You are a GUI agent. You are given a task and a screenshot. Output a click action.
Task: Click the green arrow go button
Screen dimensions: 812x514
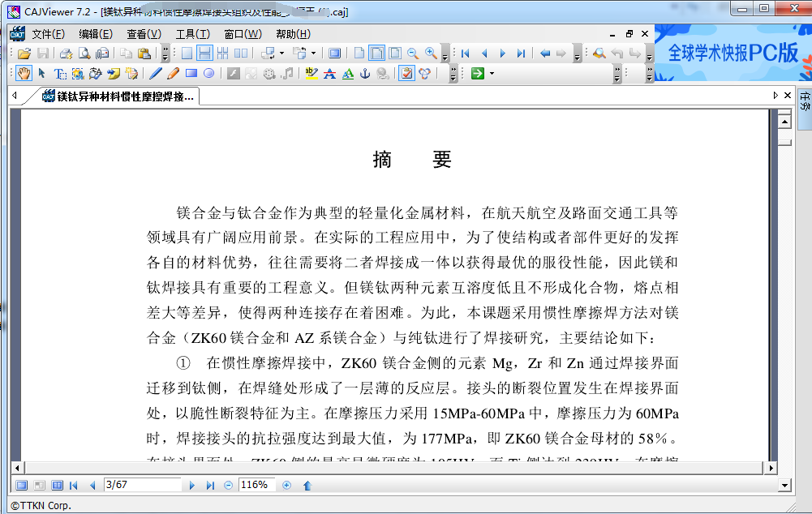click(478, 74)
